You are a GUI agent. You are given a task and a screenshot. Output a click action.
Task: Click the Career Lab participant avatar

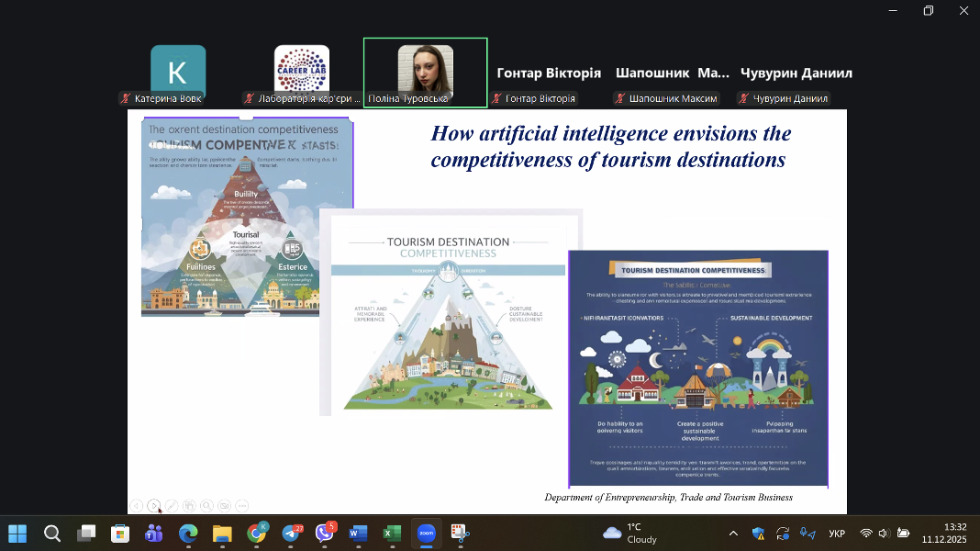(x=302, y=70)
